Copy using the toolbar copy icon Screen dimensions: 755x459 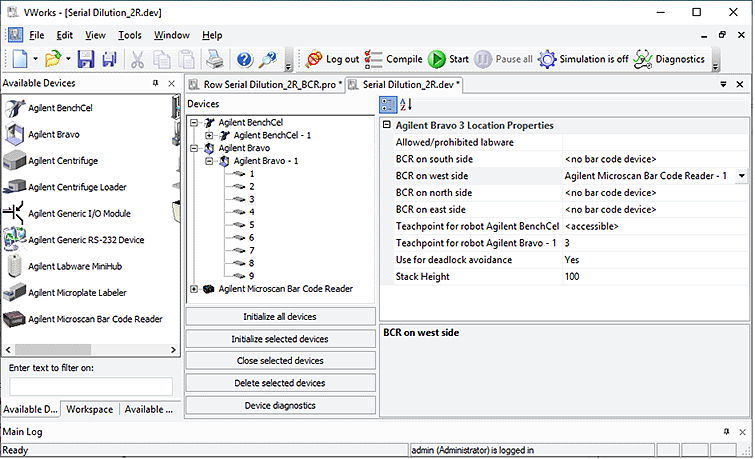click(161, 59)
